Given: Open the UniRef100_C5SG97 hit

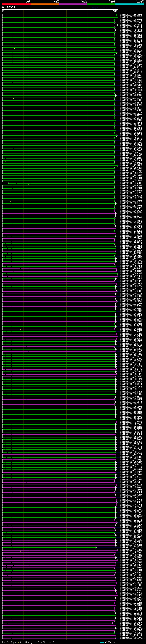Looking at the screenshot, I should (x=131, y=560).
